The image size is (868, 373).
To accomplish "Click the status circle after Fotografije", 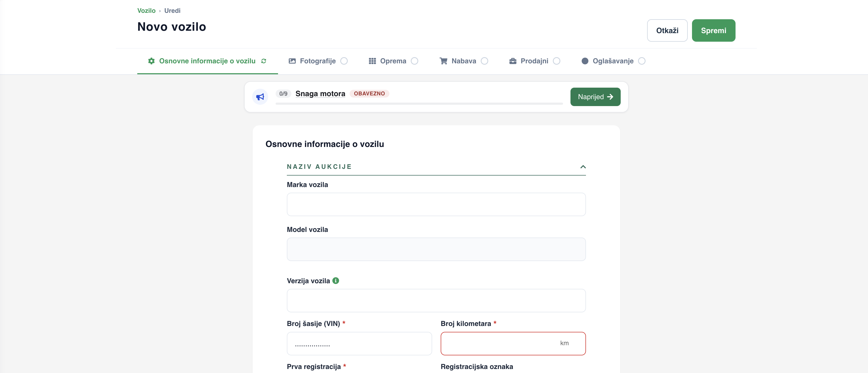I will coord(344,61).
